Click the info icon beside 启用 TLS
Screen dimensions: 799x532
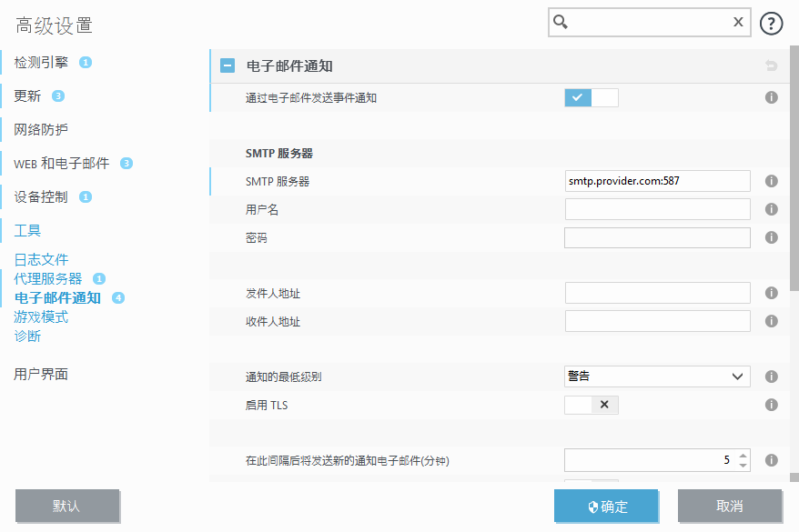[x=771, y=404]
